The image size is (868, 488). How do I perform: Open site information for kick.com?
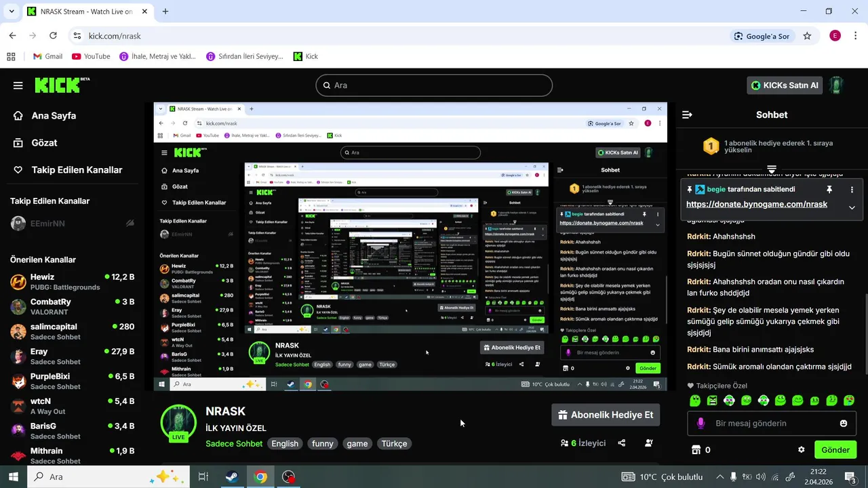(x=77, y=36)
